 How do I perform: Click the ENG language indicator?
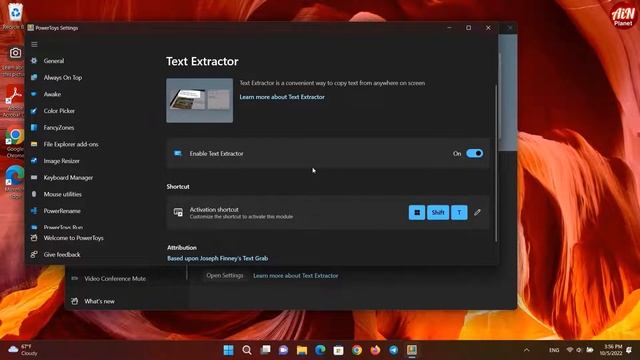pos(554,350)
